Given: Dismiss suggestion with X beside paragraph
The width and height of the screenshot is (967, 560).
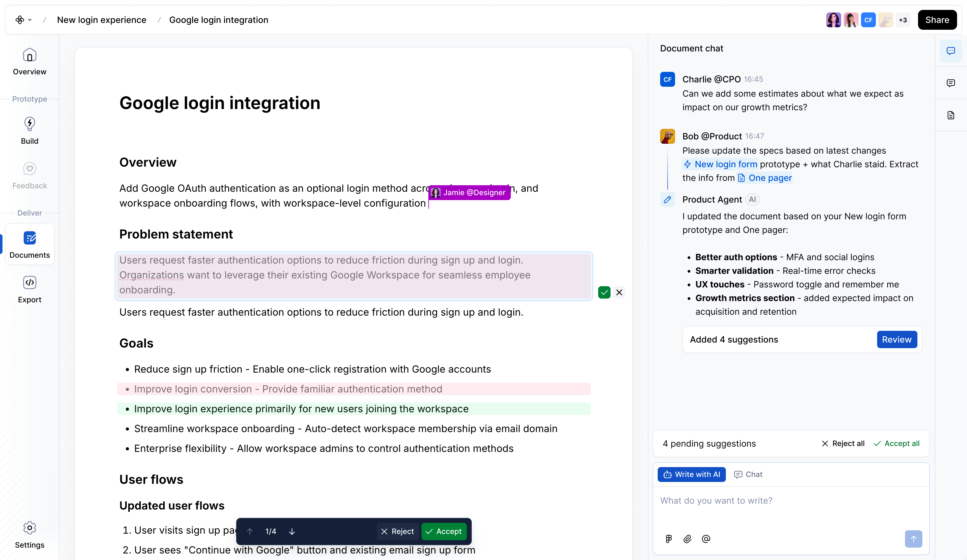Looking at the screenshot, I should [619, 292].
